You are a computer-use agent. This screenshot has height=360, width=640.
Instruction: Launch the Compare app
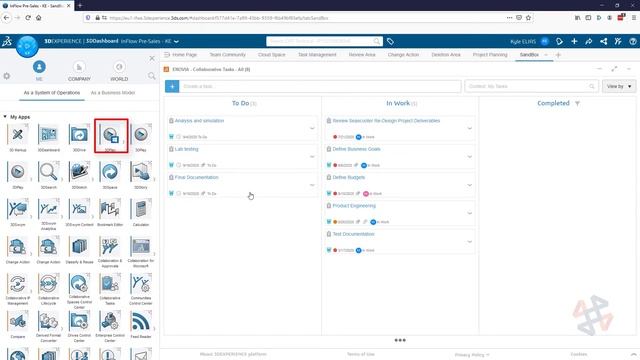18,321
